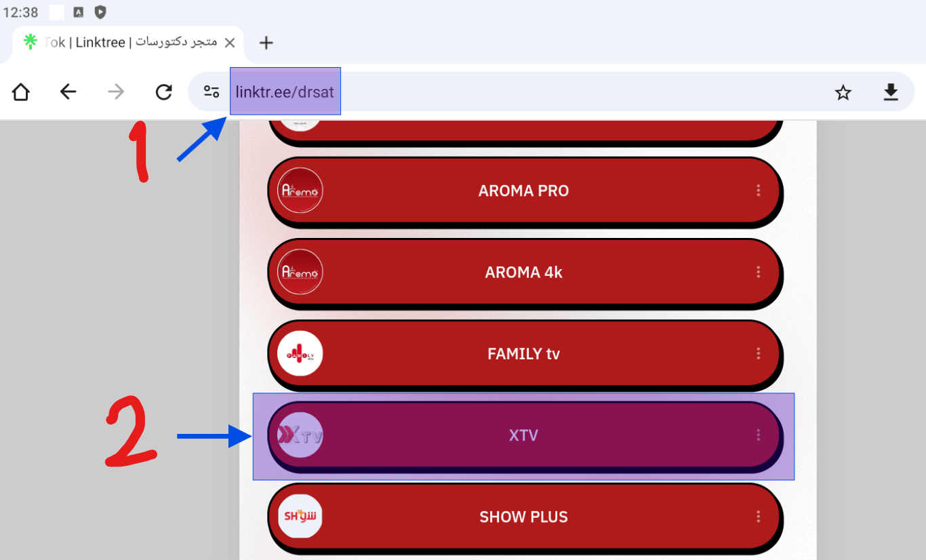Close the Linktree tab

(x=230, y=43)
